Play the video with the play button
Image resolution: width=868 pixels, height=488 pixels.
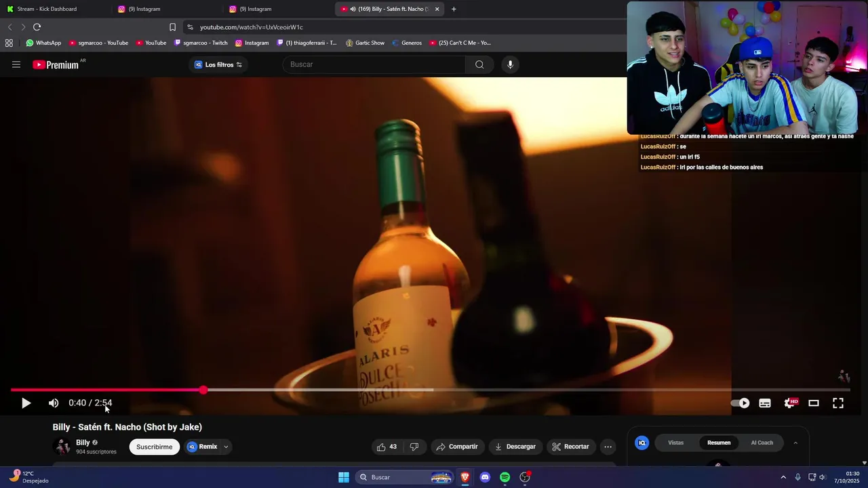[x=26, y=403]
